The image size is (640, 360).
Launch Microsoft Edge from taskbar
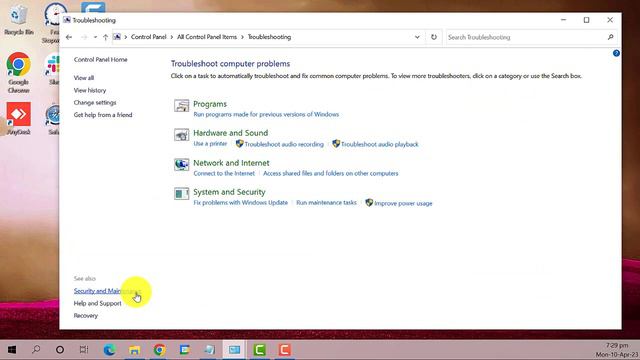point(109,350)
